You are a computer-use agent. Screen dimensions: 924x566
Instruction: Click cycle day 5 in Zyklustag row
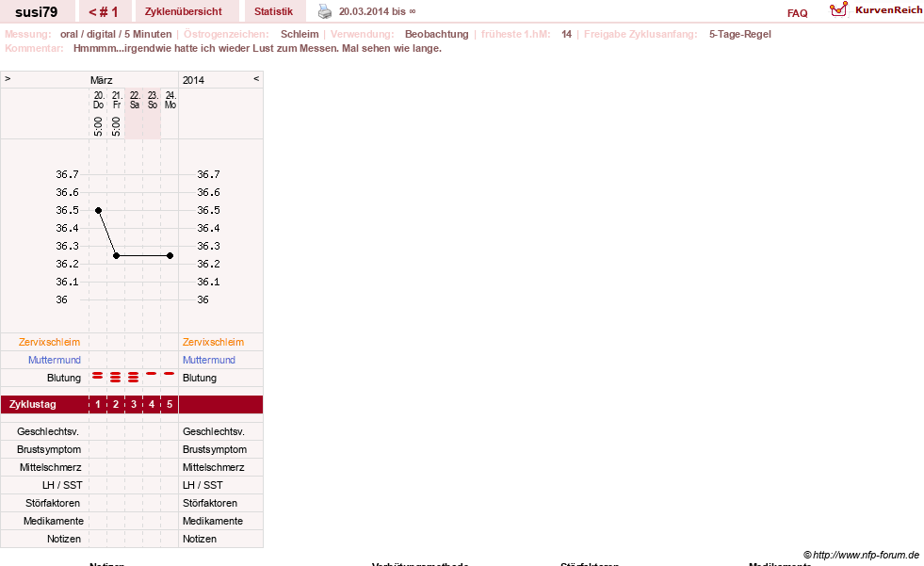coord(170,405)
